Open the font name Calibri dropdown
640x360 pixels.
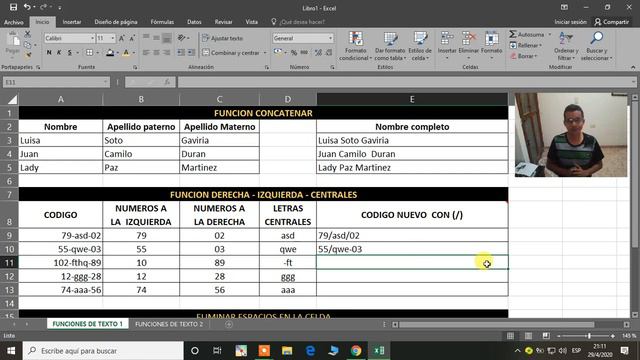tap(92, 38)
